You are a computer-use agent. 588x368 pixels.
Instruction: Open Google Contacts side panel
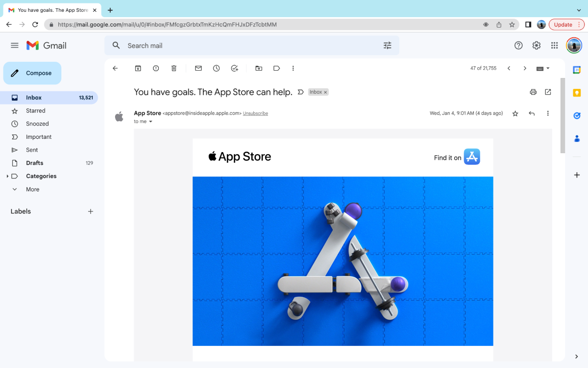coord(577,139)
